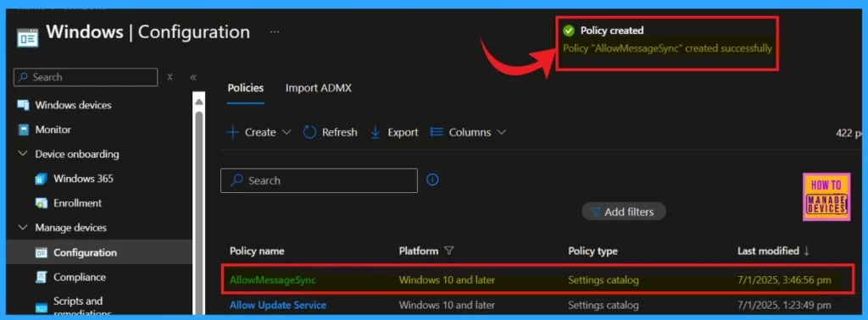The image size is (868, 320).
Task: Collapse the Manage devices section
Action: click(x=23, y=227)
